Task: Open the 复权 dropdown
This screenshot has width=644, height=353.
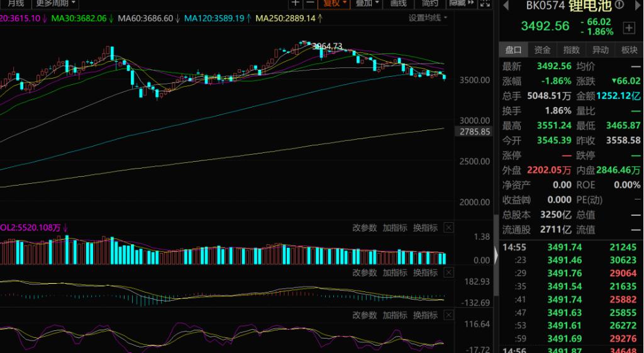Action: 333,3
